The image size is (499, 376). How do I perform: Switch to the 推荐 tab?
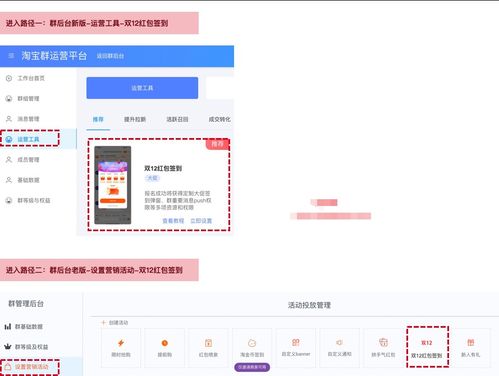click(98, 119)
